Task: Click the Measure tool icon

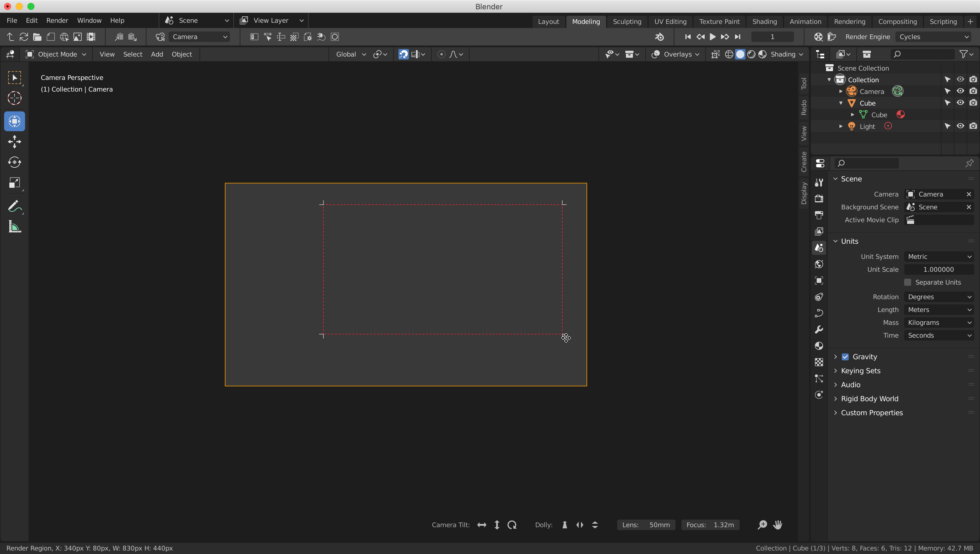Action: tap(15, 227)
